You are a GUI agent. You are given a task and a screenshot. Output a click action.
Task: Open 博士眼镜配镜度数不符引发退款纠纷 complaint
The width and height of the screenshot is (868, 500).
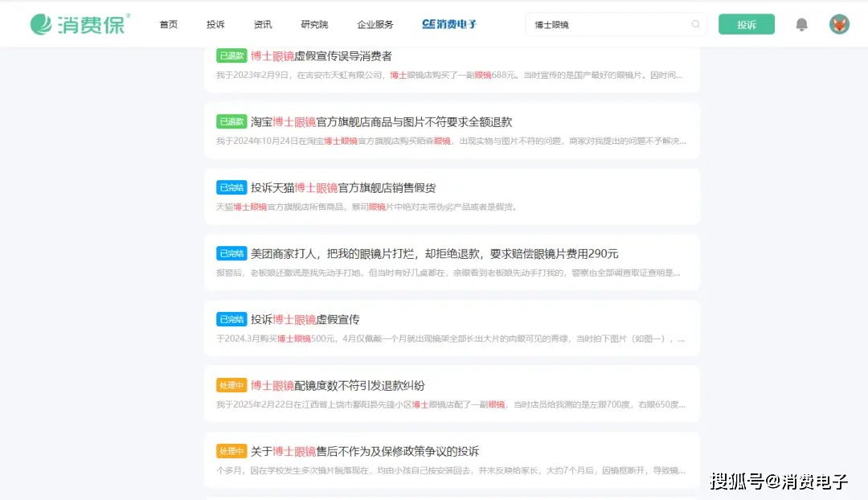point(338,385)
